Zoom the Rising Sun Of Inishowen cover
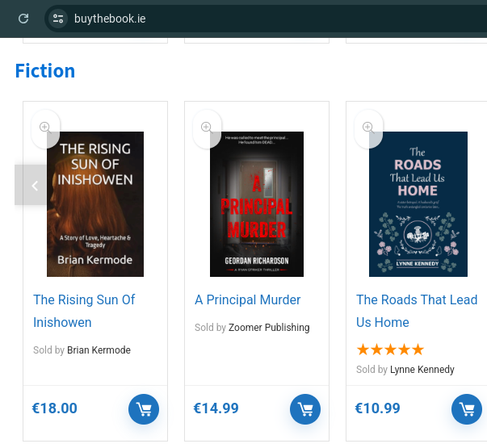Viewport: 487px width, 448px height. [x=45, y=128]
